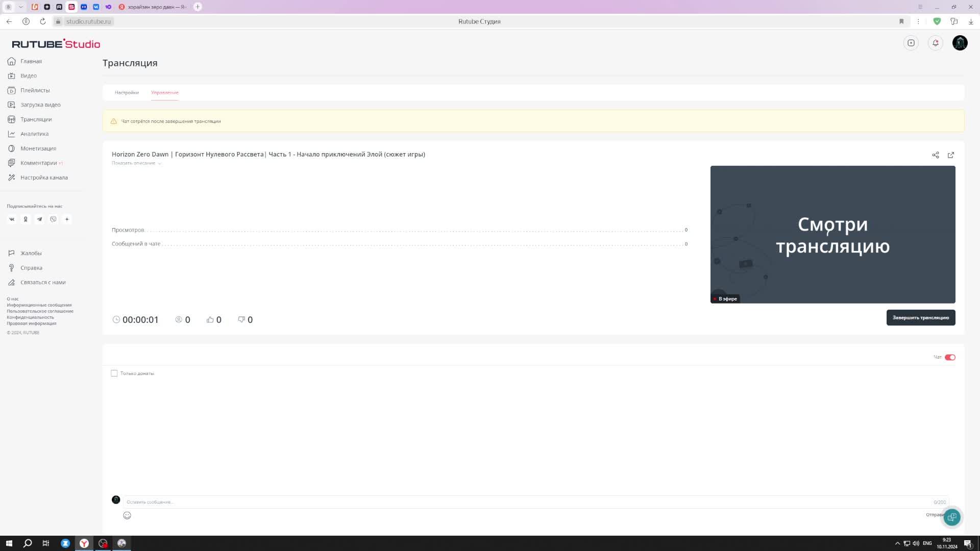
Task: Open the browser tab with Yandex search
Action: 153,7
